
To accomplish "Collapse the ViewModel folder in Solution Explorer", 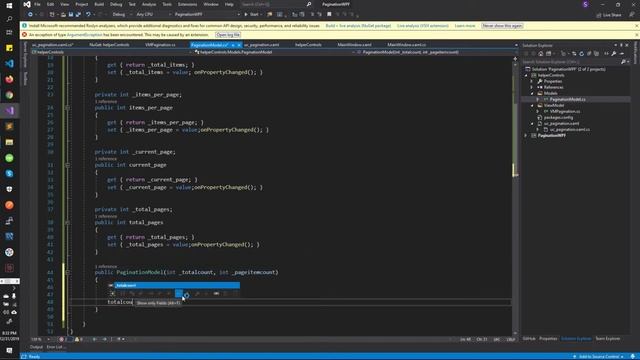I will click(532, 105).
